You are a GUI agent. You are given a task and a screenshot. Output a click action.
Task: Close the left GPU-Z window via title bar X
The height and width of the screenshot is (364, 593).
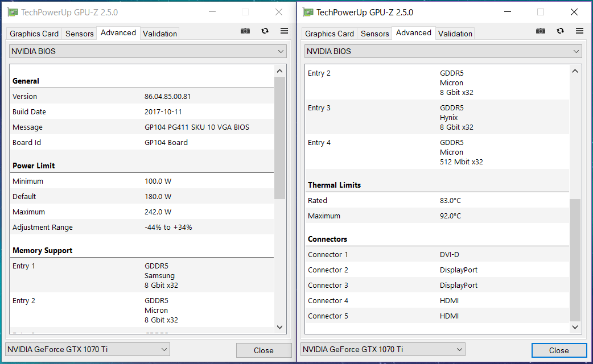click(x=279, y=12)
